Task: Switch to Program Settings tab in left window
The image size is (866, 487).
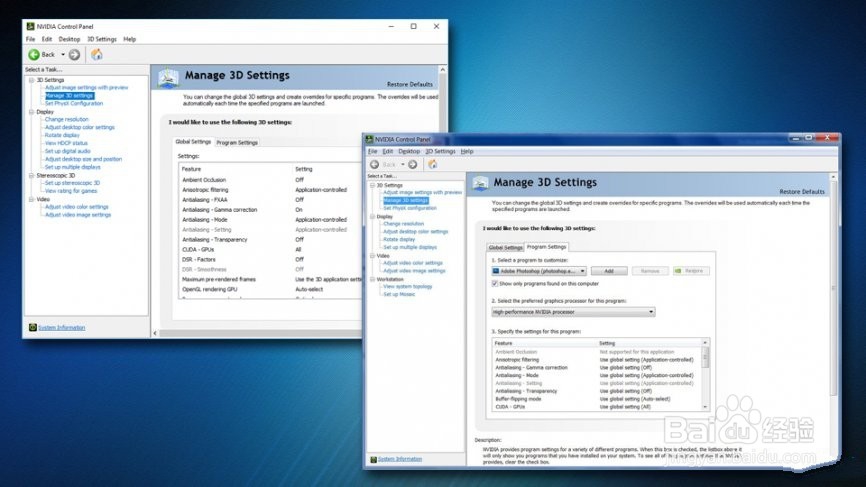Action: [x=237, y=142]
